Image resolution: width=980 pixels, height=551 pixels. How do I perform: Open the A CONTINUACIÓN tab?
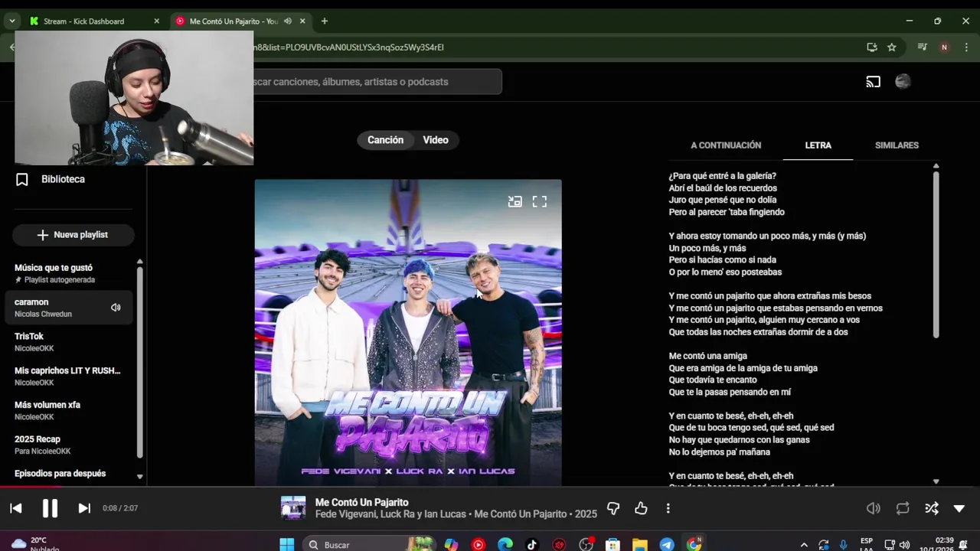[726, 145]
